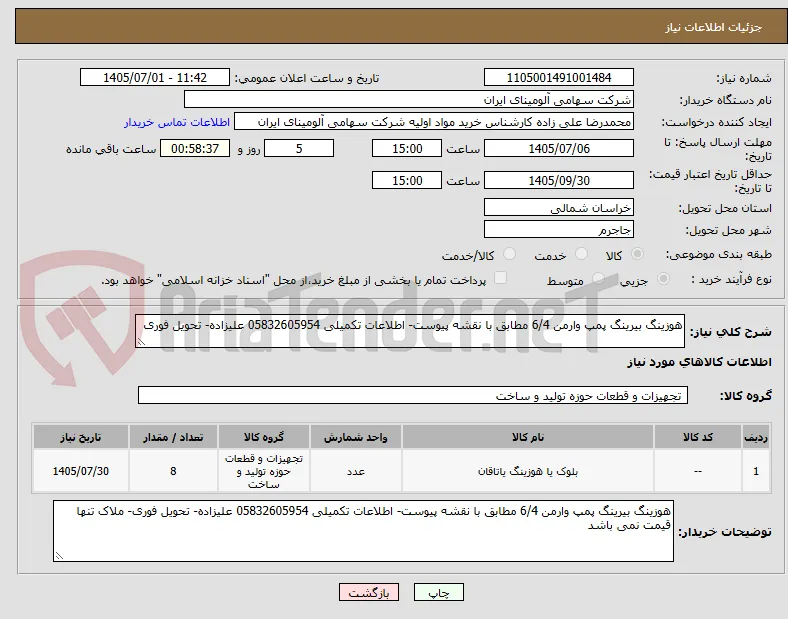This screenshot has height=619, width=788.
Task: Click the گروه کالا column header
Action: pos(264,437)
